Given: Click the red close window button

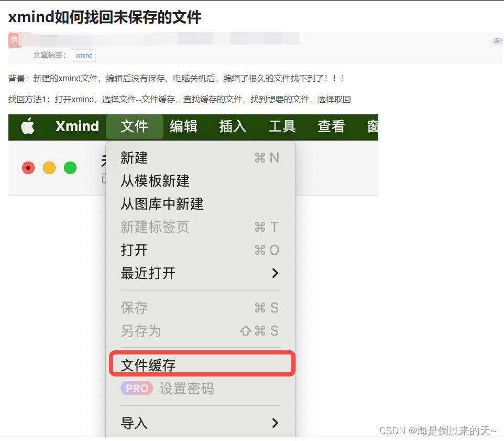Looking at the screenshot, I should [28, 168].
